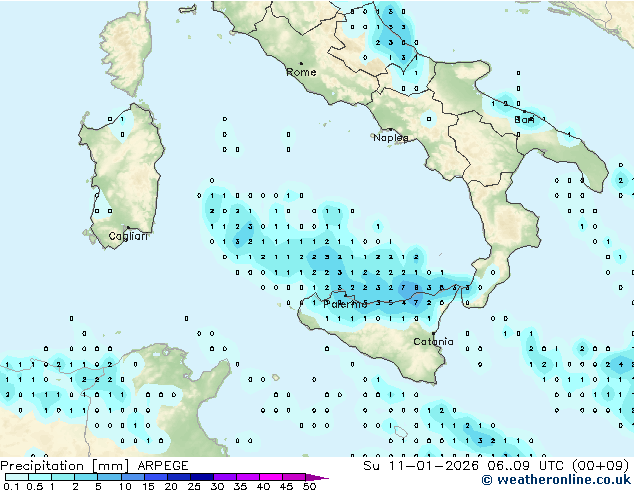Click the Su 11-01-2026 date text
This screenshot has height=490, width=634.
421,466
